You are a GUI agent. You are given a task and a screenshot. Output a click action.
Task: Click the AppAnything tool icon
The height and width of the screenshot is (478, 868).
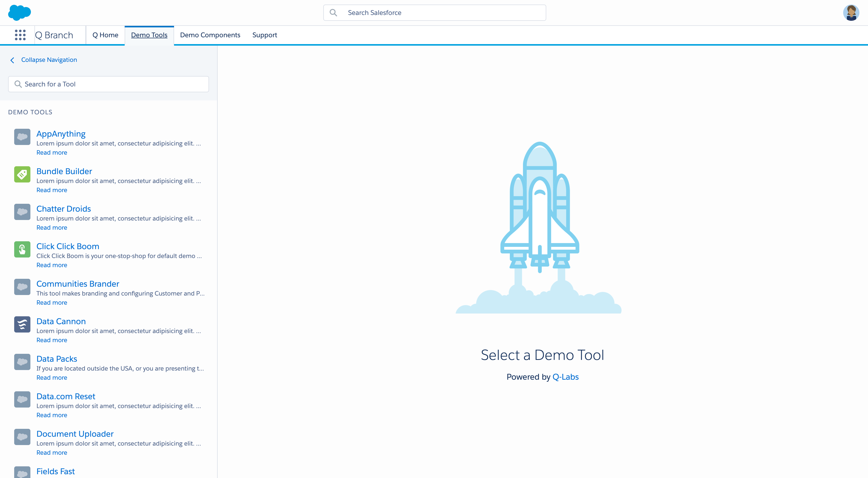(22, 137)
